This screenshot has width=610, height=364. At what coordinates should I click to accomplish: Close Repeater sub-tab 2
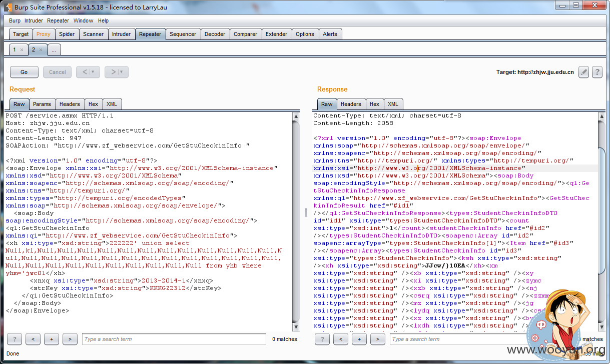click(x=41, y=50)
